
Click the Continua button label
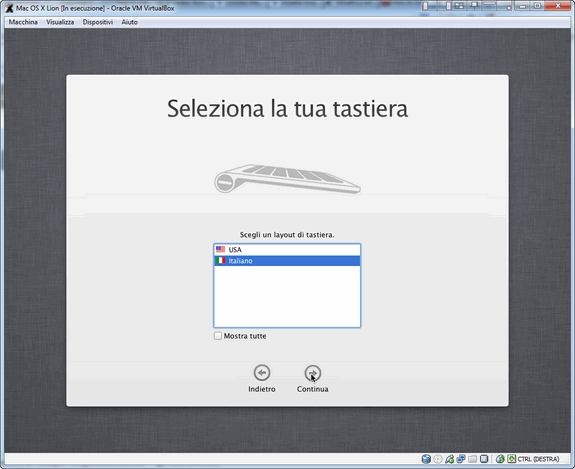coord(312,389)
